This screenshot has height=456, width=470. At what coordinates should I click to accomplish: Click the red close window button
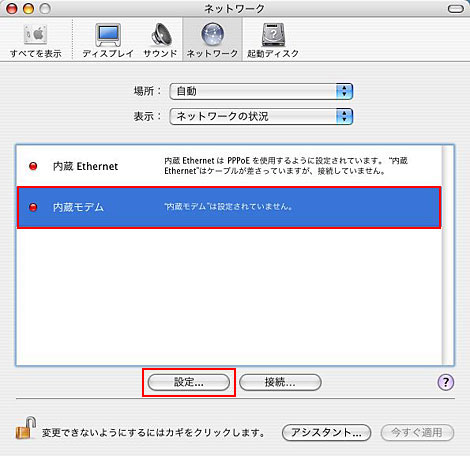(11, 8)
